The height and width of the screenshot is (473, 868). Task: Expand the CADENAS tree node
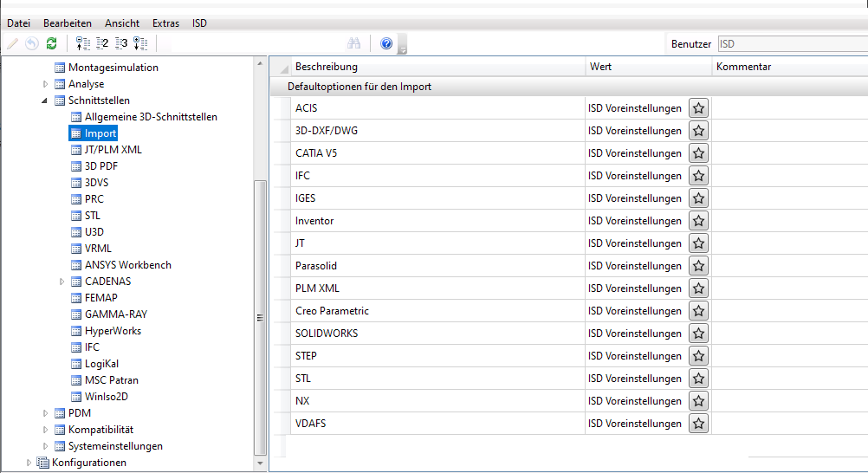tap(62, 282)
